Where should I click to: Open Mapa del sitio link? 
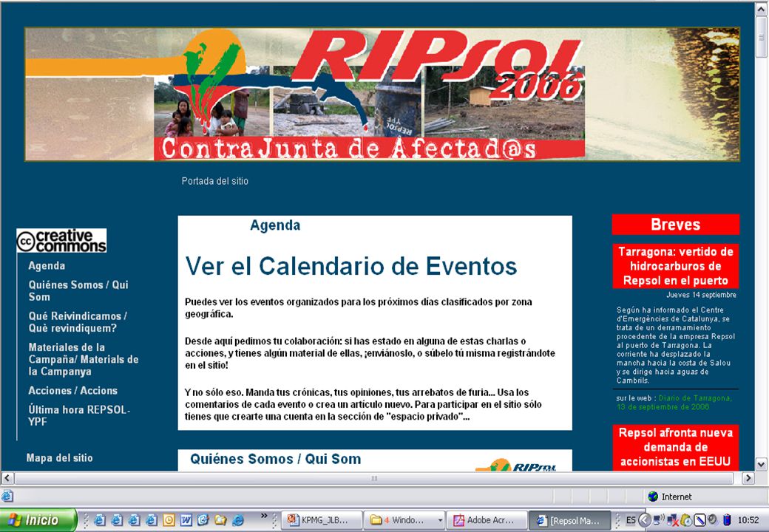[x=59, y=457]
